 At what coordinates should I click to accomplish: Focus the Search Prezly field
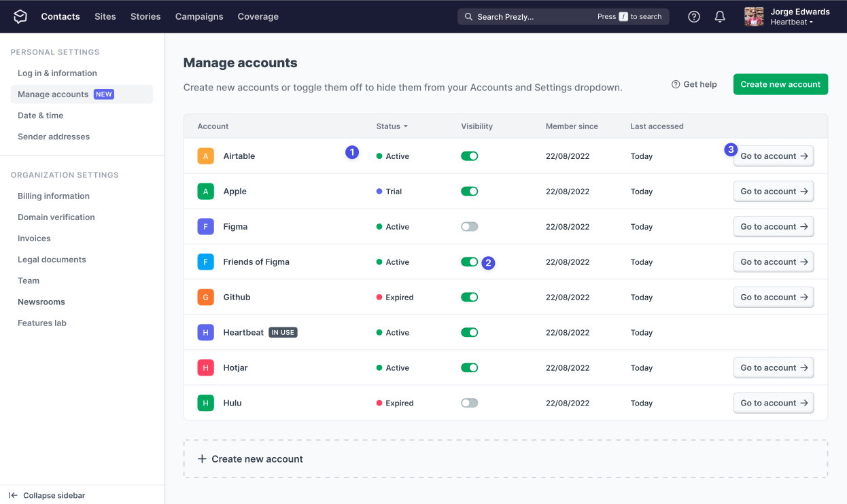click(563, 17)
